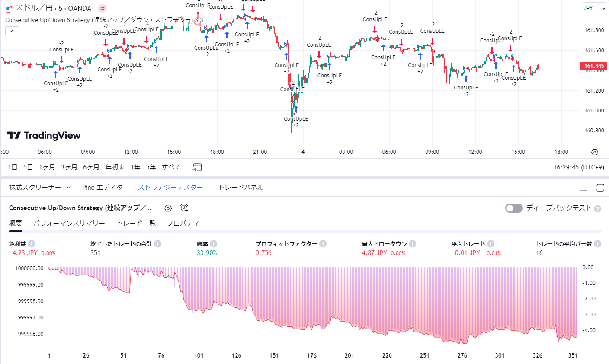This screenshot has height=364, width=609.
Task: Open the 株式スクリーナー tab
Action: (x=35, y=188)
